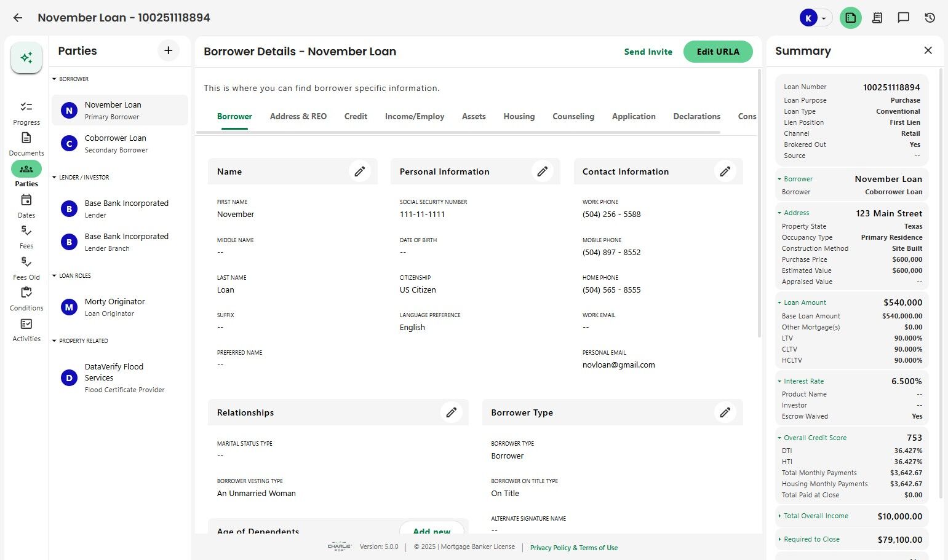The height and width of the screenshot is (560, 948).
Task: Open the AI sparkle assistant button
Action: coord(26,58)
